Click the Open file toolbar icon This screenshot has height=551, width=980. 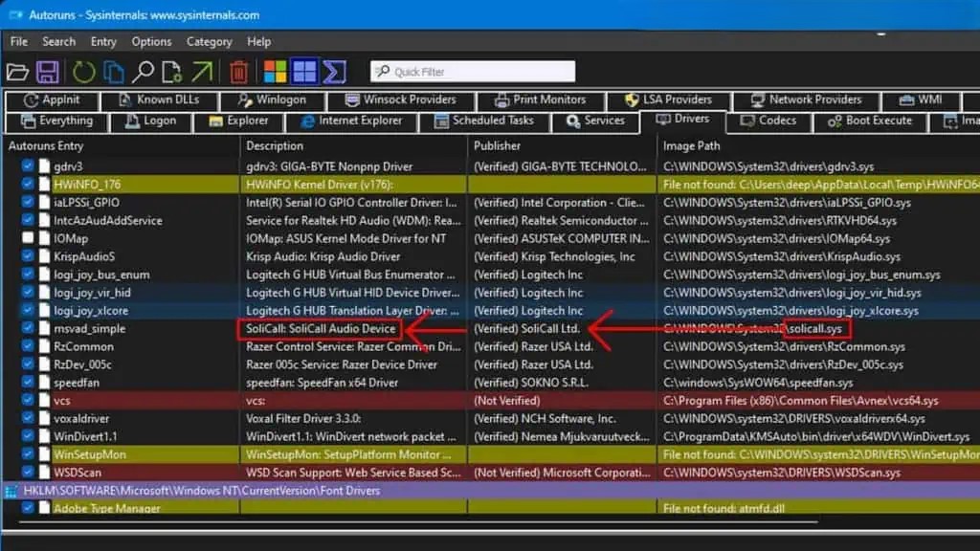[x=17, y=72]
